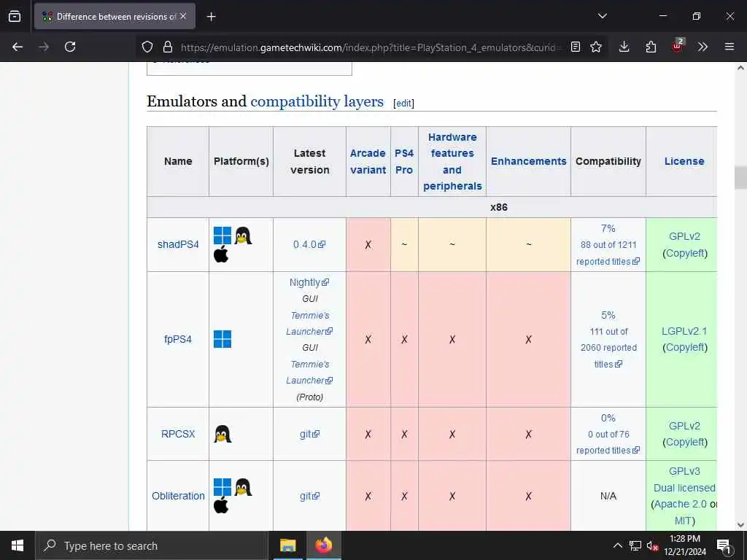The image size is (747, 560).
Task: Edit the Emulators section
Action: click(403, 104)
